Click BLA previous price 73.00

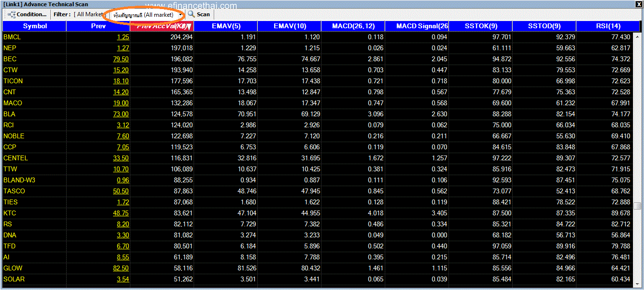(121, 114)
